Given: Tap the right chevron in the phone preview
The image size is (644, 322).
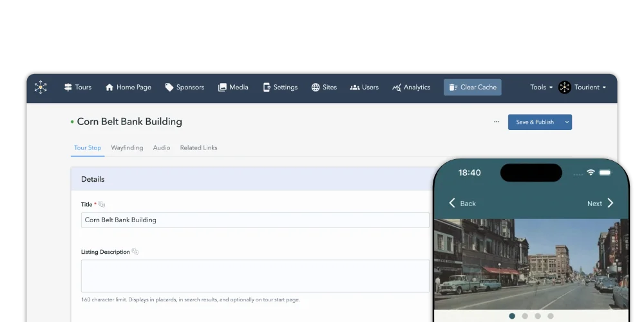Looking at the screenshot, I should [x=611, y=203].
